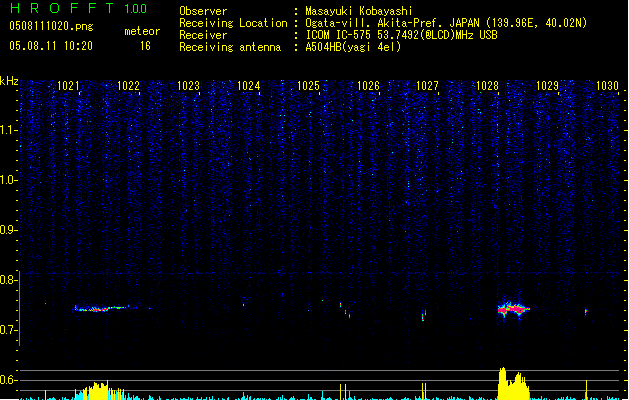Click the date stamp 05.08.11 10:20
Image resolution: width=629 pixels, height=400 pixels.
[51, 46]
